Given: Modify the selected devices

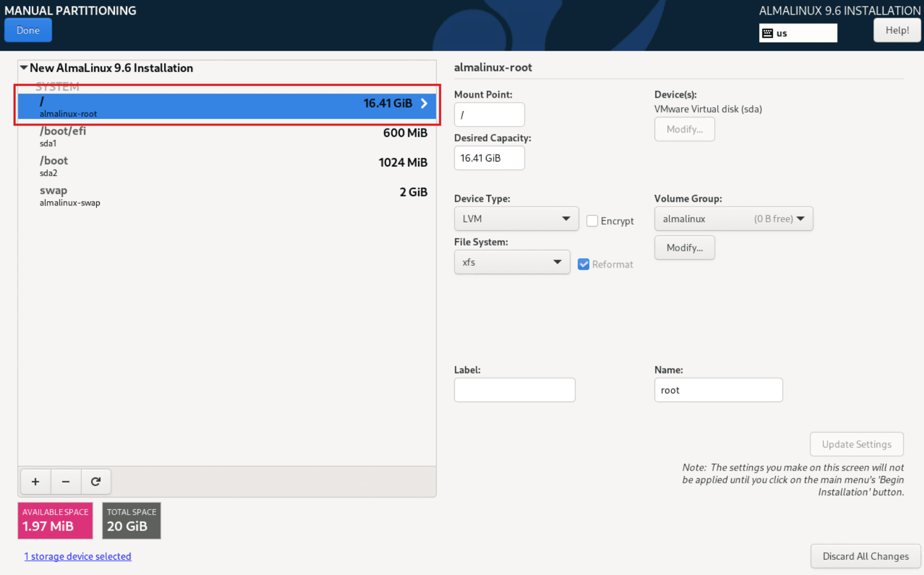Looking at the screenshot, I should point(684,129).
